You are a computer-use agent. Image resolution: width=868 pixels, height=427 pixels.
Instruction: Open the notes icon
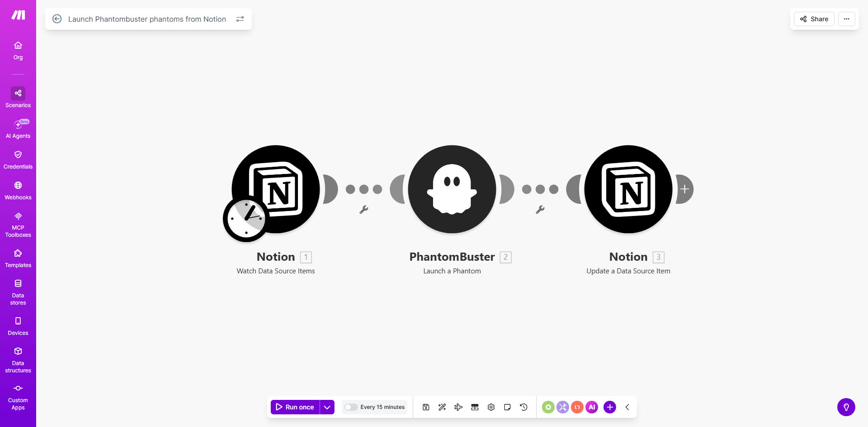(x=507, y=407)
